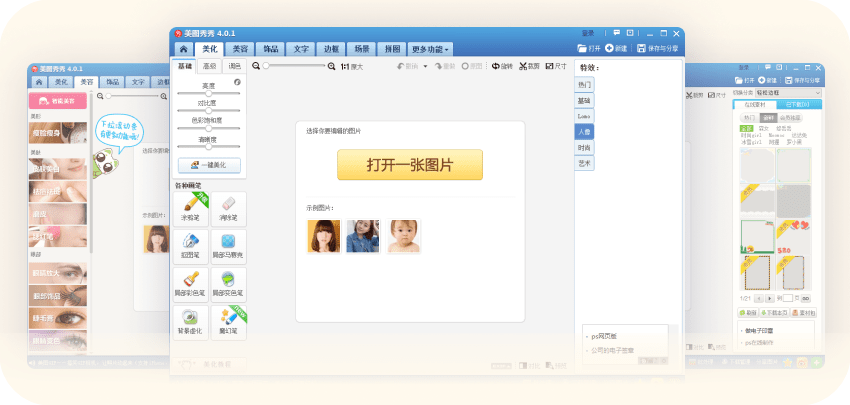Switch to the 高级 advanced adjustments tab
The image size is (850, 405).
209,66
